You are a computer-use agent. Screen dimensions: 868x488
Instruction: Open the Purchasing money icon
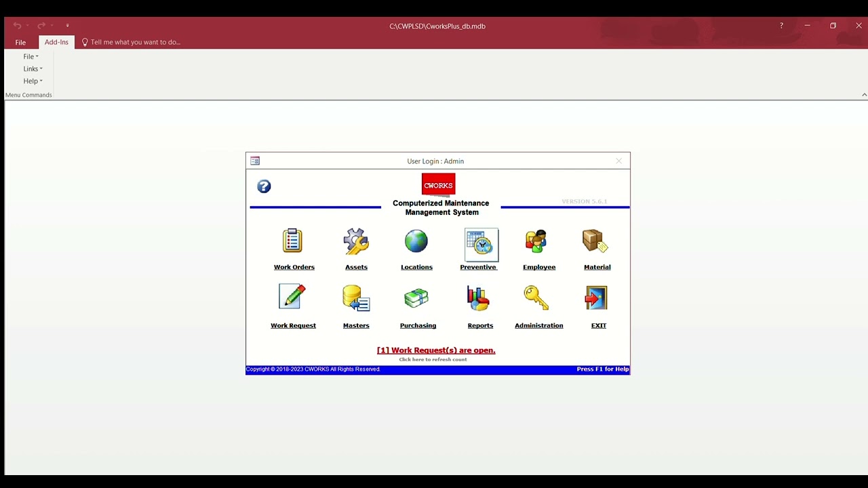[416, 298]
